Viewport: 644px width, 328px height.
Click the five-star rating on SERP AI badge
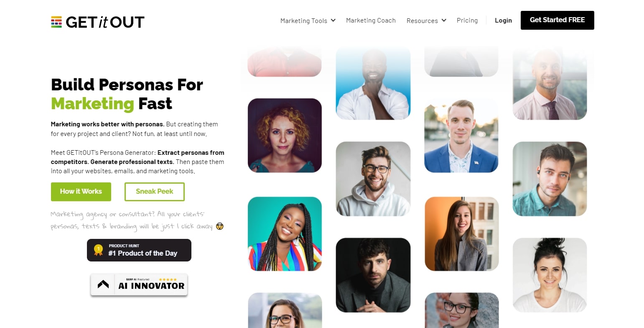point(168,279)
